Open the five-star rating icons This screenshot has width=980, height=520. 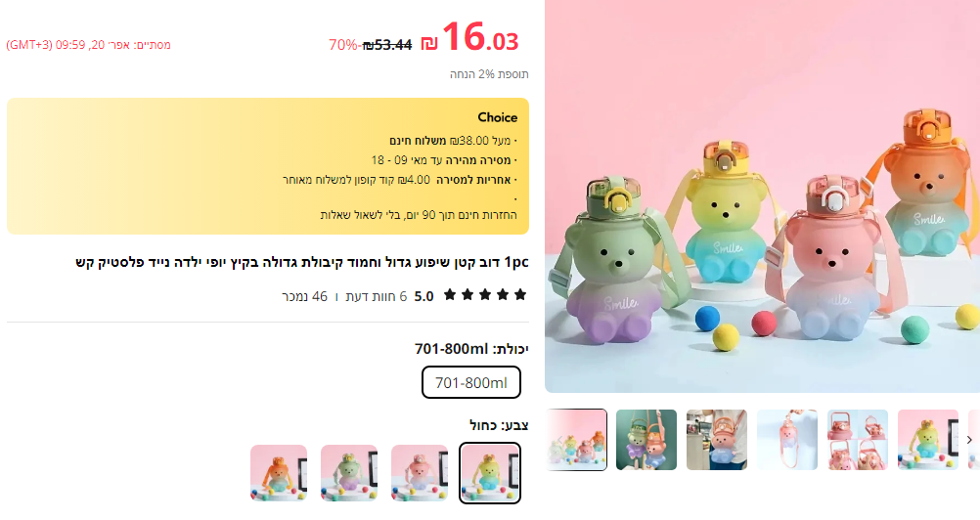click(x=485, y=295)
